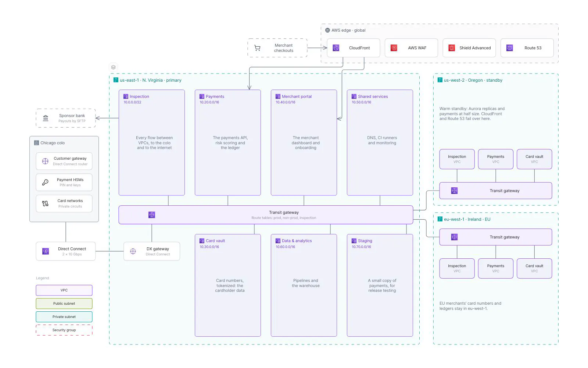Click the Inspection VPC icon in us-east-1
The height and width of the screenshot is (368, 588).
point(126,96)
